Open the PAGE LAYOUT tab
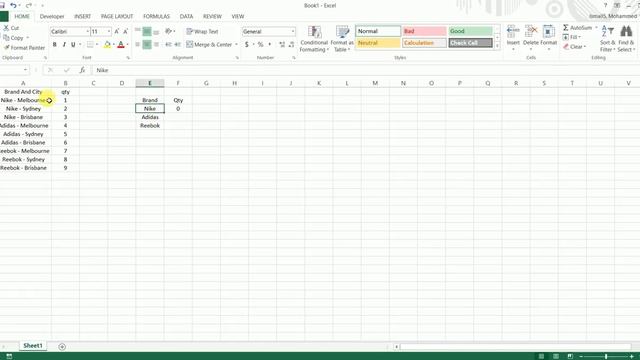Viewport: 640px width, 360px height. click(117, 16)
